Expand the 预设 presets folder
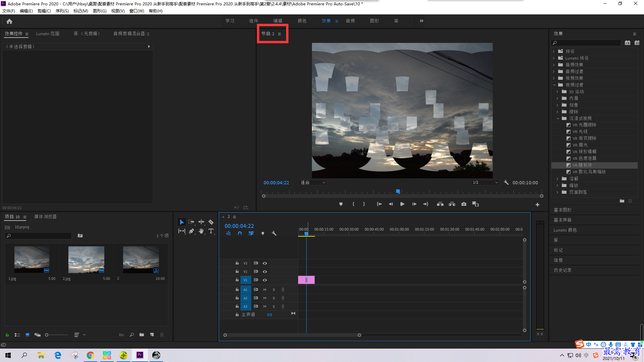The height and width of the screenshot is (362, 644). pos(554,51)
